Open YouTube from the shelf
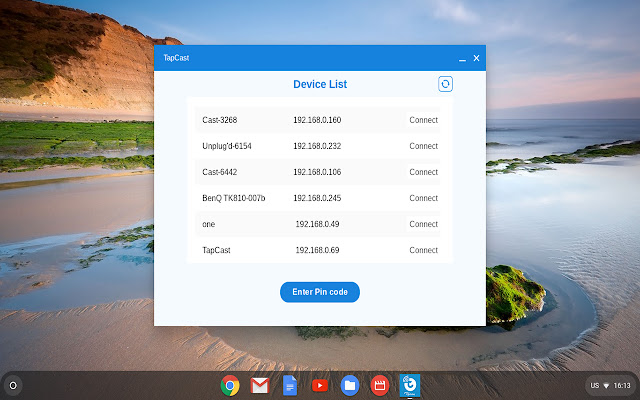The image size is (640, 400). [320, 385]
